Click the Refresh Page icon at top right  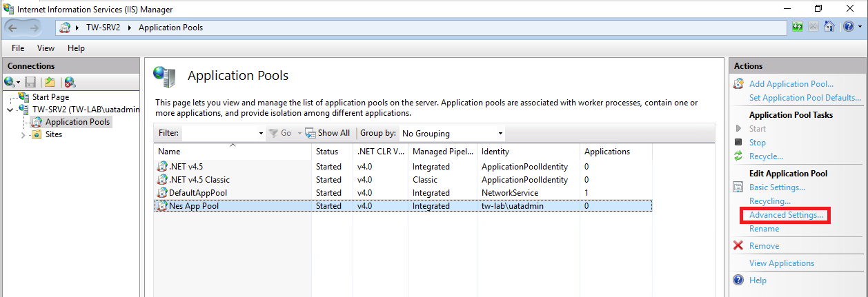point(798,28)
